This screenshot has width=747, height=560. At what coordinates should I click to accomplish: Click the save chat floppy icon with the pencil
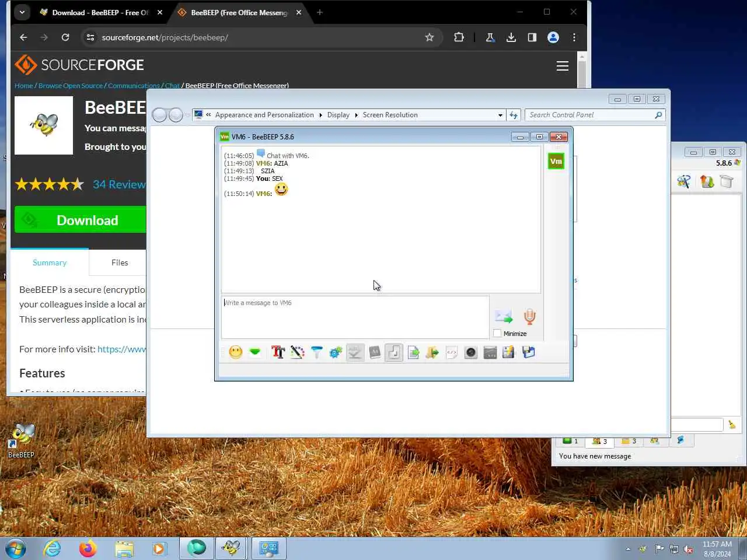pyautogui.click(x=509, y=352)
